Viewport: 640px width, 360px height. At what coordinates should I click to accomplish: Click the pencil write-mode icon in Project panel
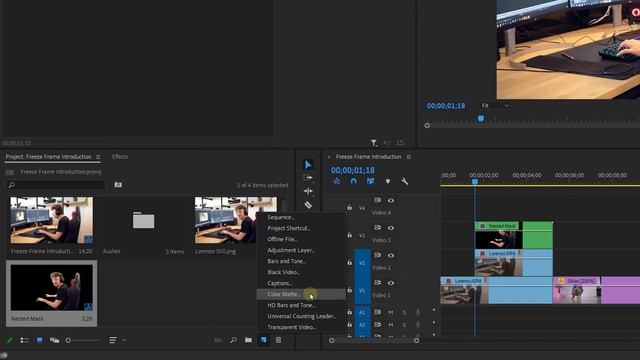[x=10, y=340]
